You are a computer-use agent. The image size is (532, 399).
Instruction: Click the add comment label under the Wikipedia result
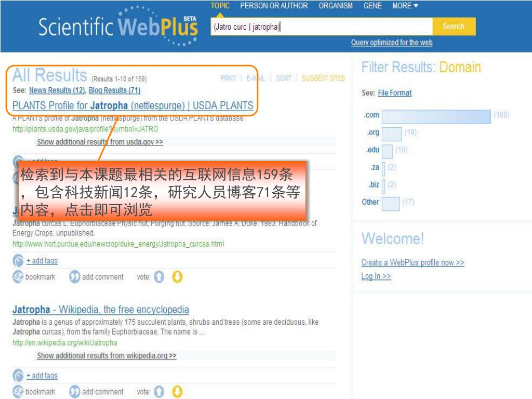pyautogui.click(x=103, y=392)
